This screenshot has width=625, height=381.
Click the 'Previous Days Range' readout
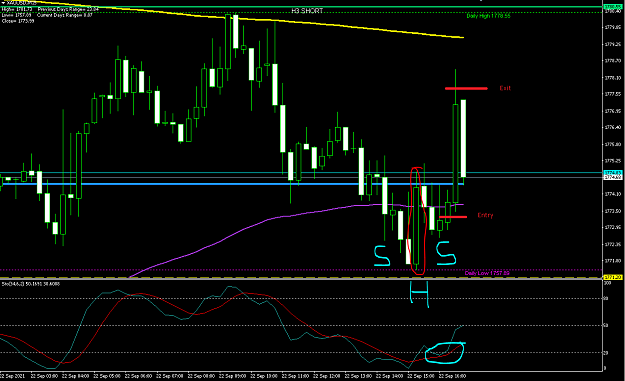pos(68,9)
